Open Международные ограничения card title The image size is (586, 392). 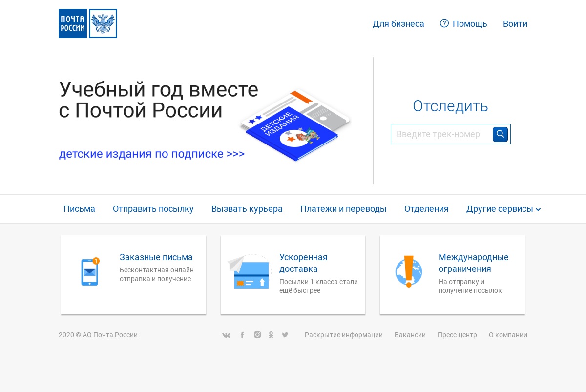(474, 263)
